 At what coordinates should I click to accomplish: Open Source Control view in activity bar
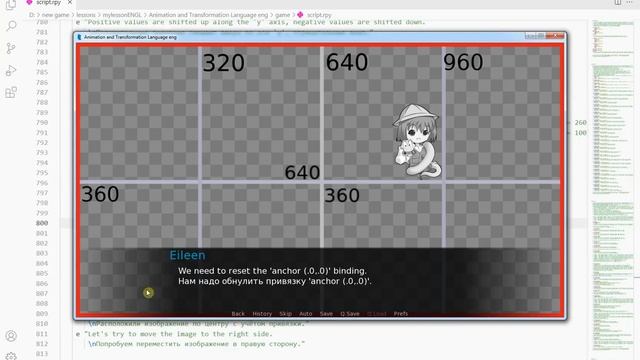11,49
